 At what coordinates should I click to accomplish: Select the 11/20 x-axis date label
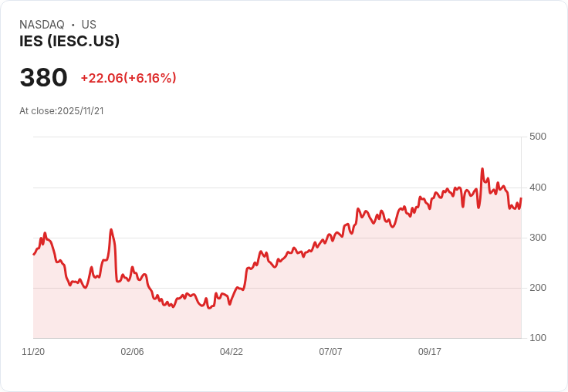pos(33,352)
